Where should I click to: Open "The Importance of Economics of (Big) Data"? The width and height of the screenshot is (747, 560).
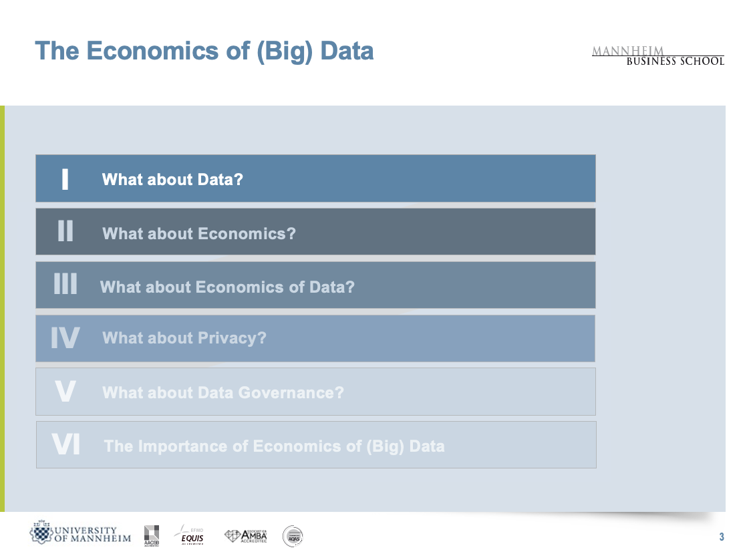click(x=275, y=446)
